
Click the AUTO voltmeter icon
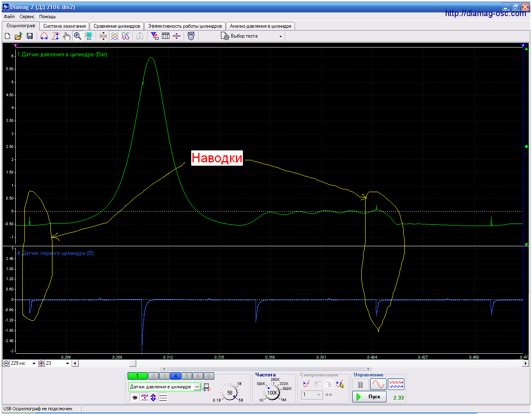coord(191,36)
